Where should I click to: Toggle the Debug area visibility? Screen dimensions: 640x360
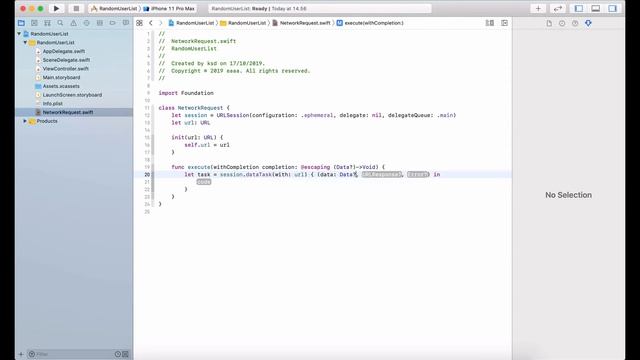pyautogui.click(x=596, y=9)
